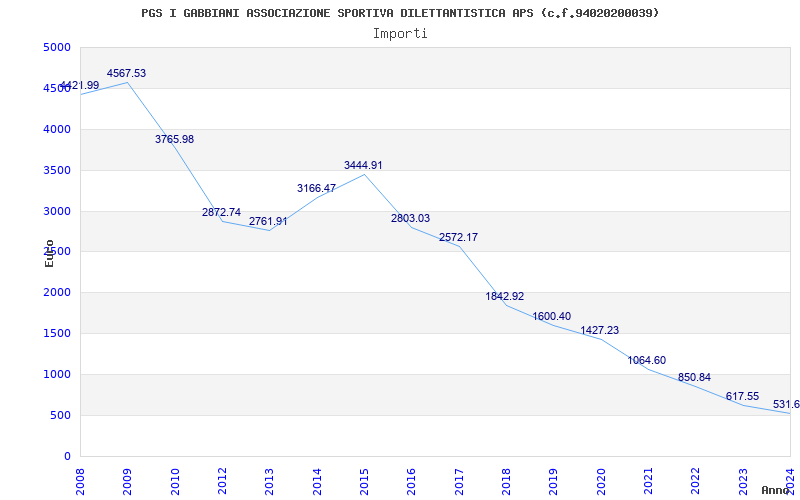Click the 2022 x-axis year label
The height and width of the screenshot is (500, 800).
695,482
